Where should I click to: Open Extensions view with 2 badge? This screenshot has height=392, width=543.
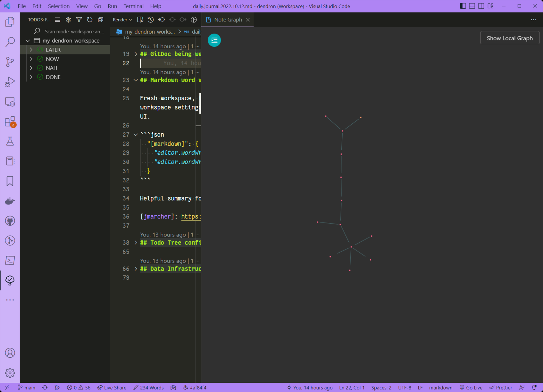pyautogui.click(x=10, y=121)
